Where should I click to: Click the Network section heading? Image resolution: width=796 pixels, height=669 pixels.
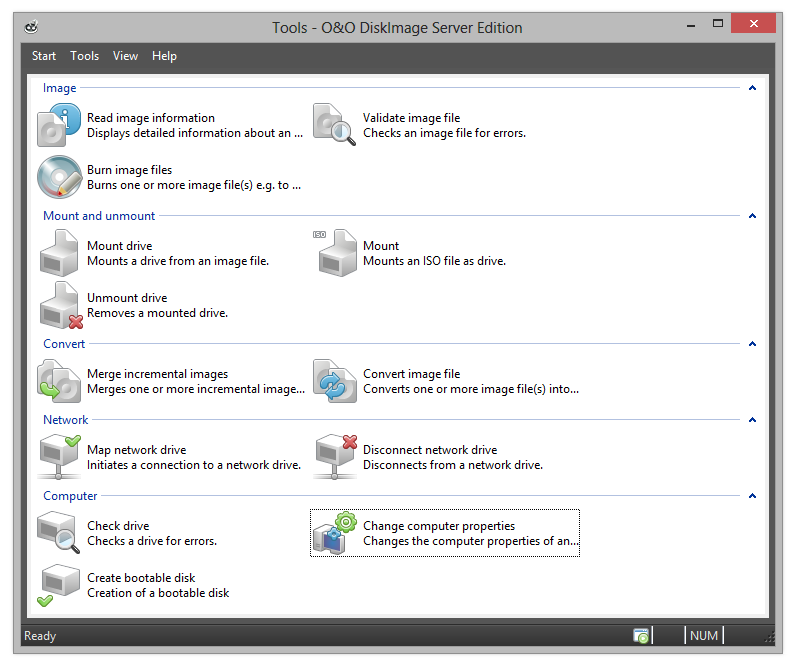(65, 420)
